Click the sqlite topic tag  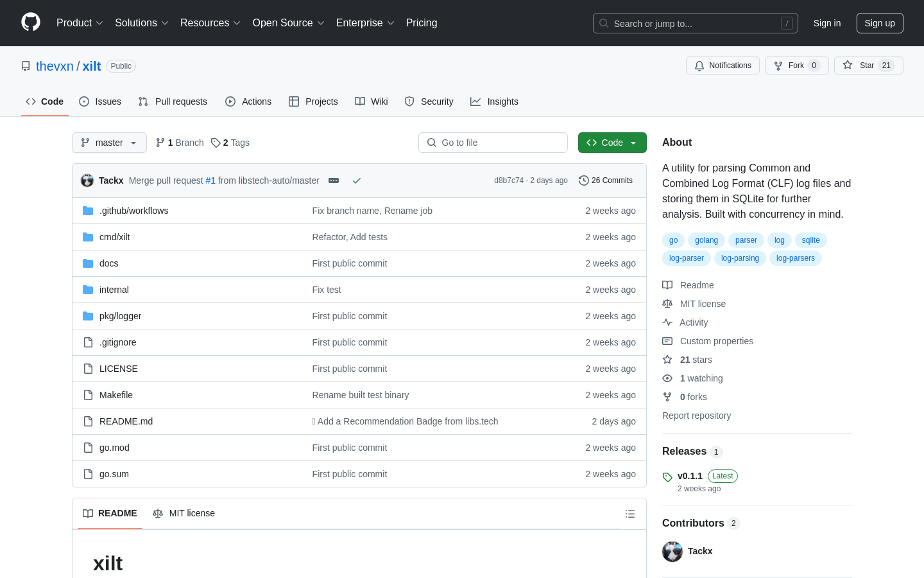click(x=811, y=240)
